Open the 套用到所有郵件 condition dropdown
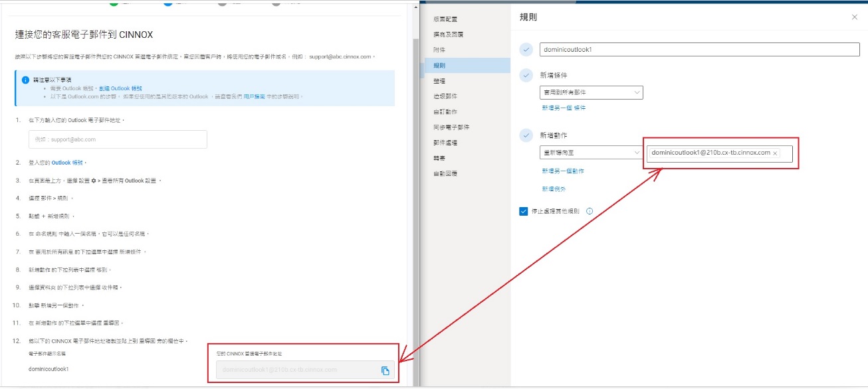 click(x=592, y=92)
